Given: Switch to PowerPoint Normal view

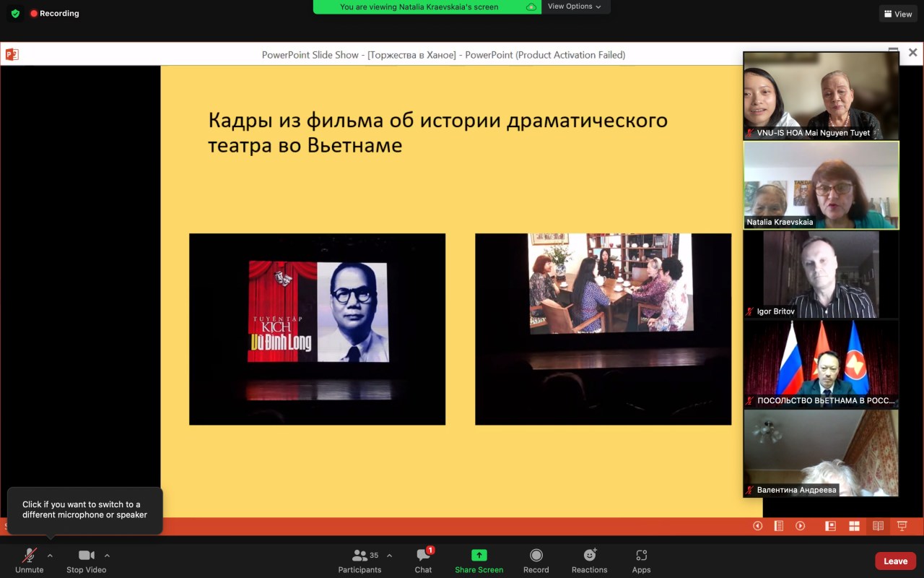Looking at the screenshot, I should pos(831,526).
